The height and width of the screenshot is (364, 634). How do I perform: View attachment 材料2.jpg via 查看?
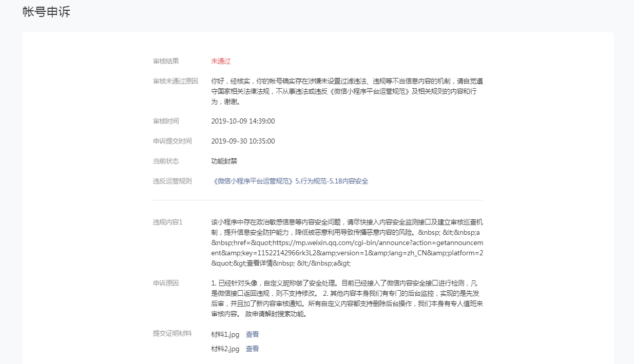click(x=252, y=349)
